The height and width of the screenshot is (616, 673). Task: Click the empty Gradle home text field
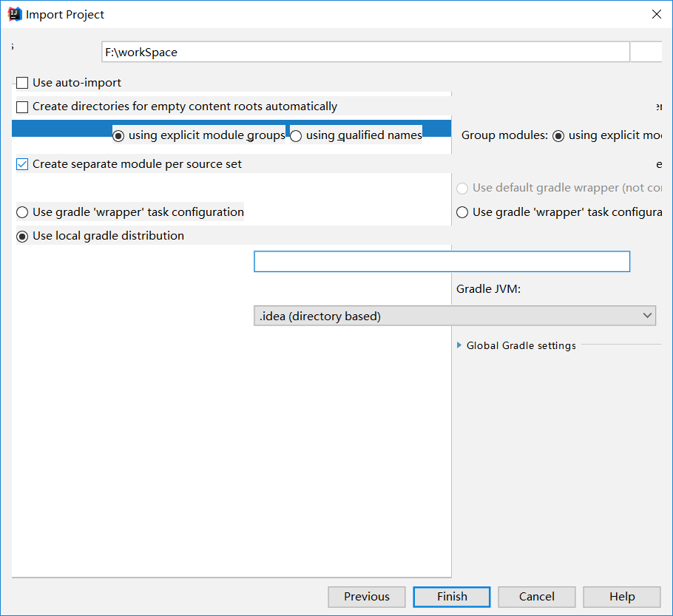[x=442, y=262]
